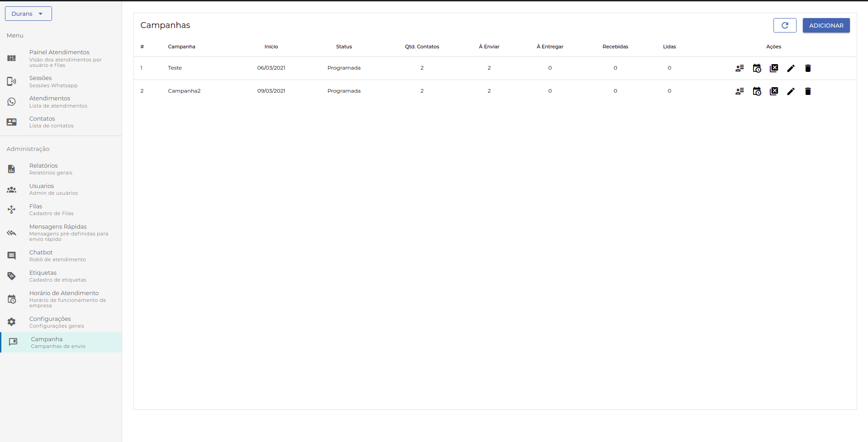This screenshot has width=868, height=442.
Task: Click the schedule calendar icon for Teste row
Action: click(x=757, y=68)
